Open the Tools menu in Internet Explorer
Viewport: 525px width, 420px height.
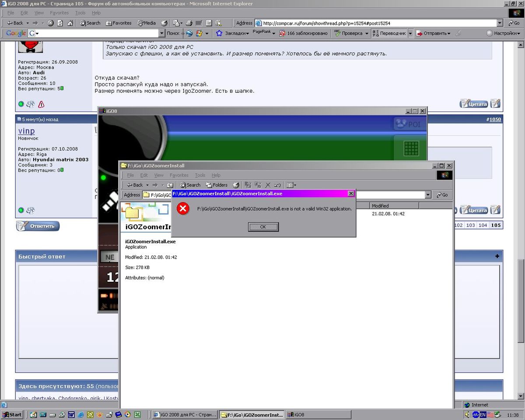[80, 13]
